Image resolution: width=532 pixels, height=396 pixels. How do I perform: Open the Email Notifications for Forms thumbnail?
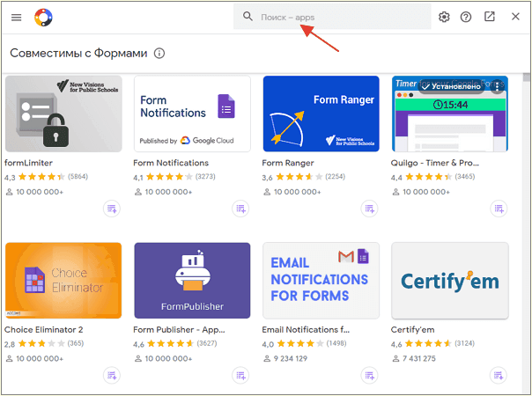pyautogui.click(x=321, y=281)
